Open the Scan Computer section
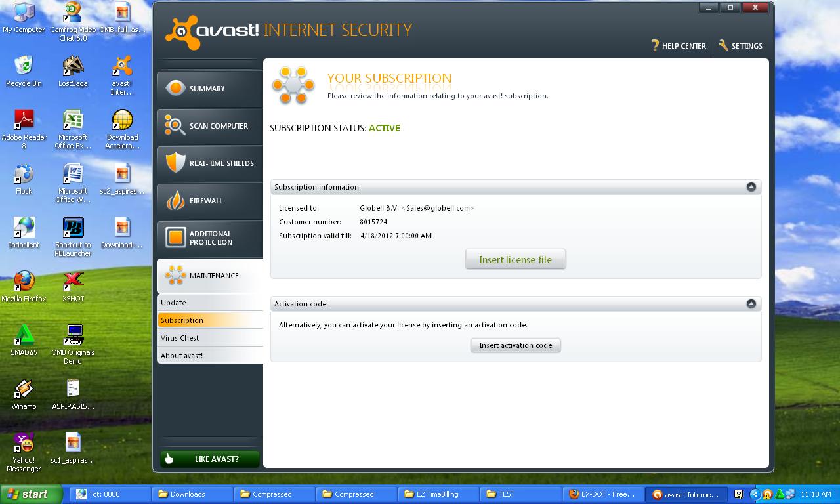This screenshot has height=504, width=840. pos(210,126)
